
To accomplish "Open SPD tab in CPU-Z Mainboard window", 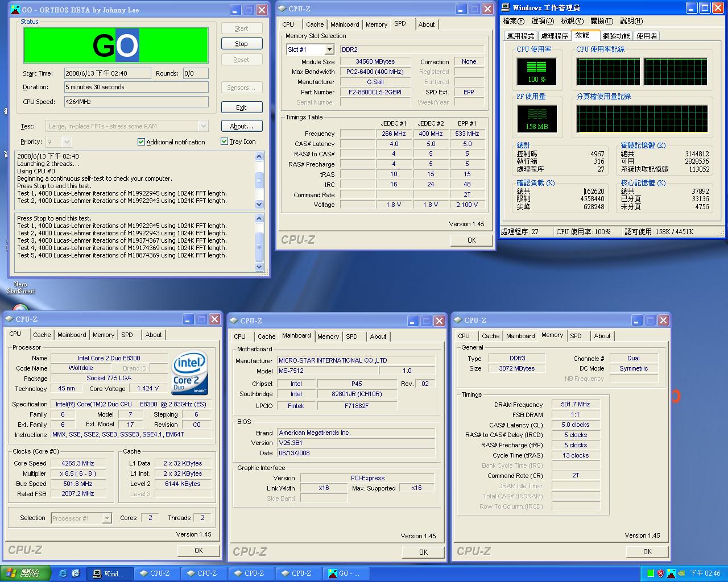I will (x=351, y=336).
